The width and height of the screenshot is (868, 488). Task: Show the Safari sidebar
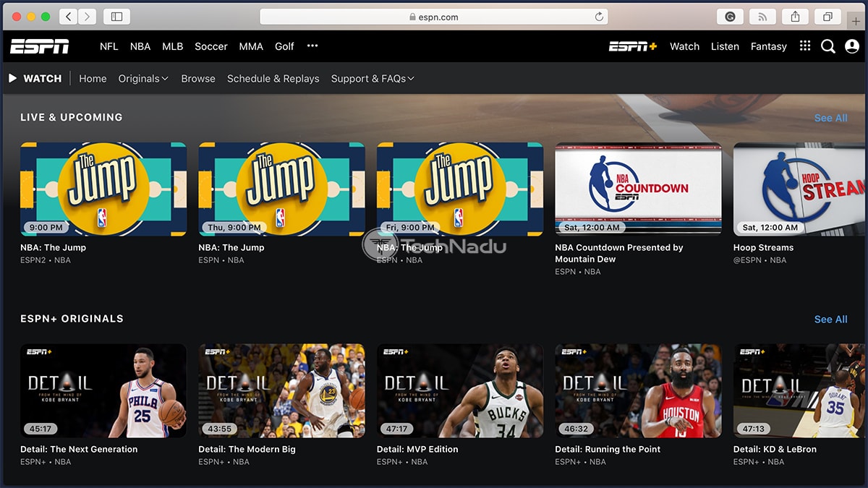tap(116, 16)
